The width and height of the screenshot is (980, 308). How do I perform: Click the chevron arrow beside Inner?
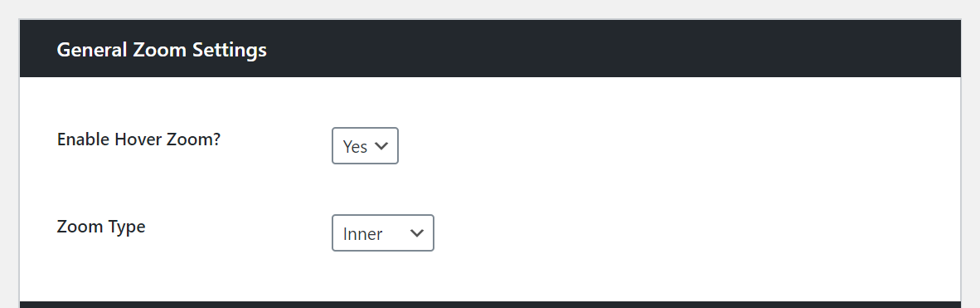pos(417,233)
